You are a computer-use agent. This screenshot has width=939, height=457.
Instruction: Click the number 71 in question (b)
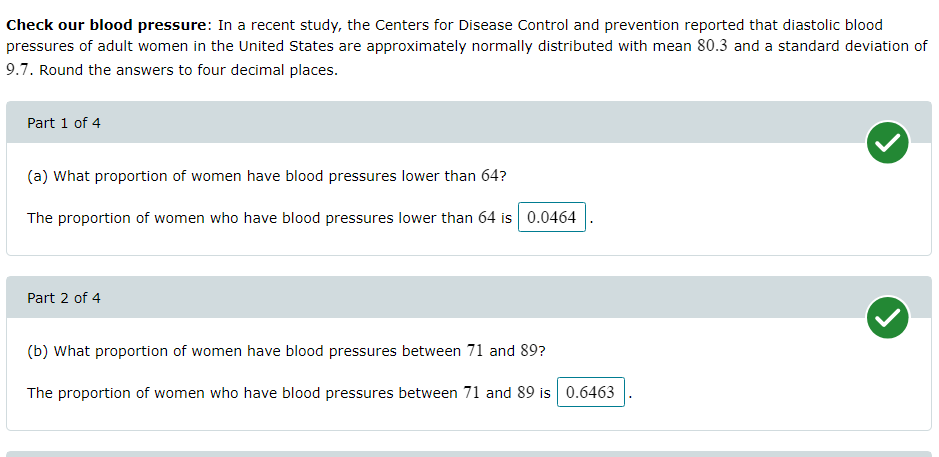tap(475, 351)
